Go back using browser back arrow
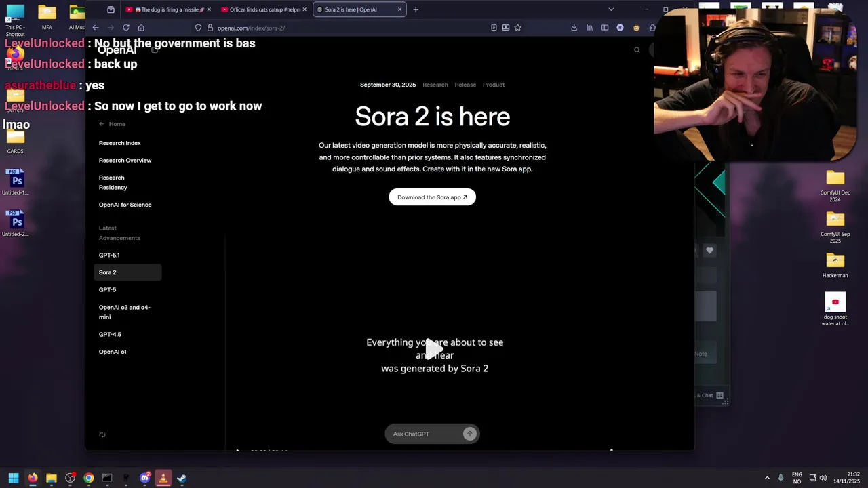This screenshot has width=868, height=488. coord(96,28)
